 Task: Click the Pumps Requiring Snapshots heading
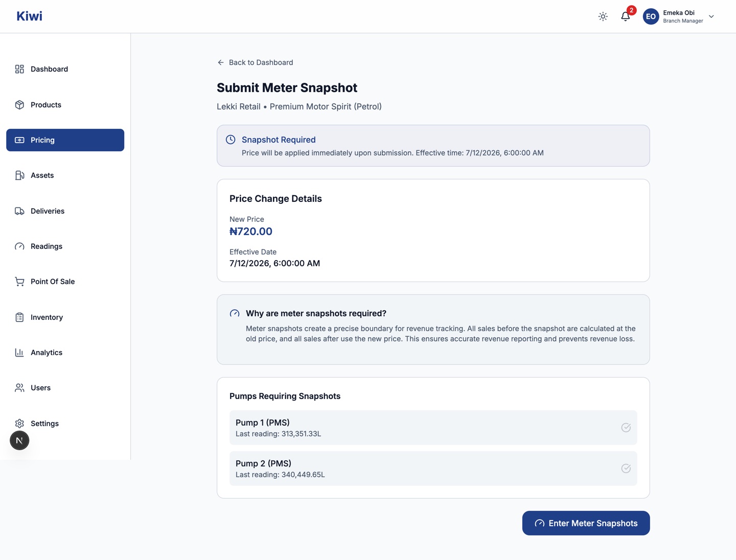285,396
